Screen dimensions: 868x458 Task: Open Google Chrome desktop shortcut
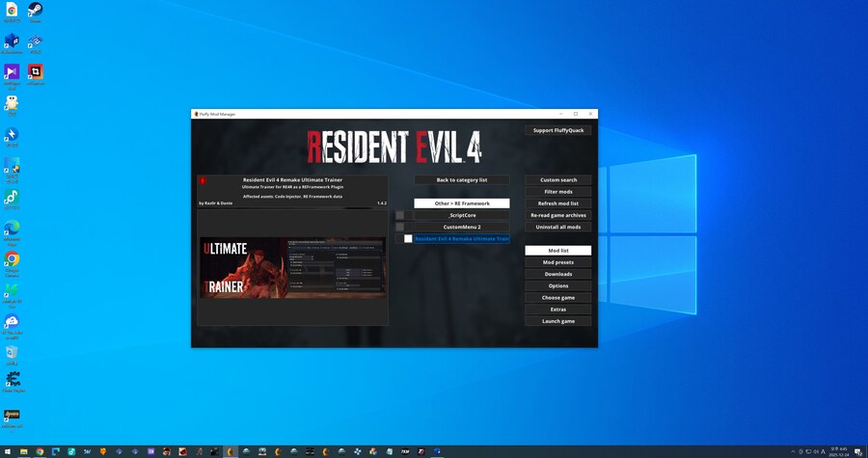coord(12,263)
